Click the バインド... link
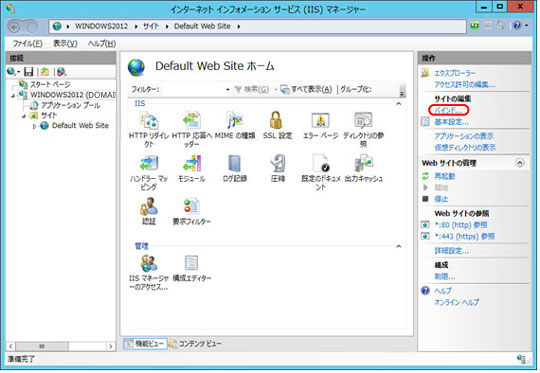The image size is (540, 373). click(x=448, y=110)
